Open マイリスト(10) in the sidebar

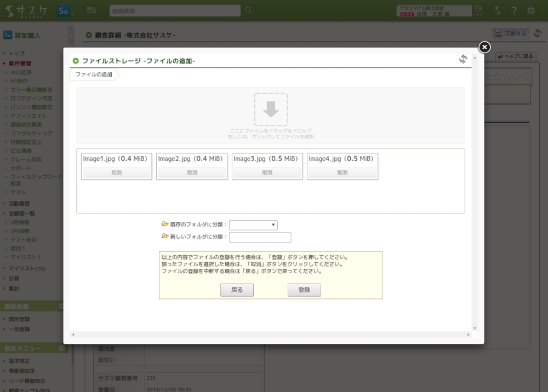pos(27,269)
